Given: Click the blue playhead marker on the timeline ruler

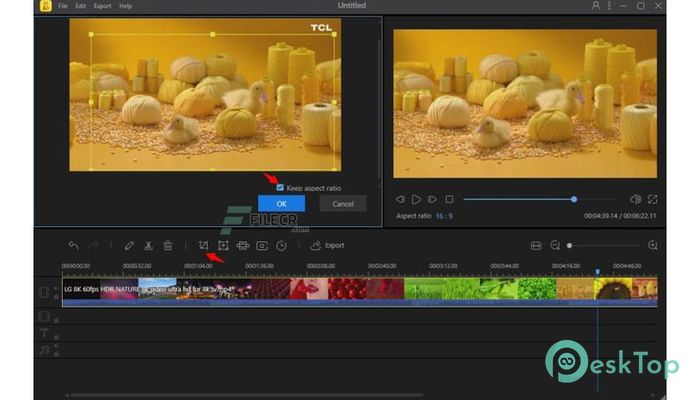Looking at the screenshot, I should click(597, 272).
